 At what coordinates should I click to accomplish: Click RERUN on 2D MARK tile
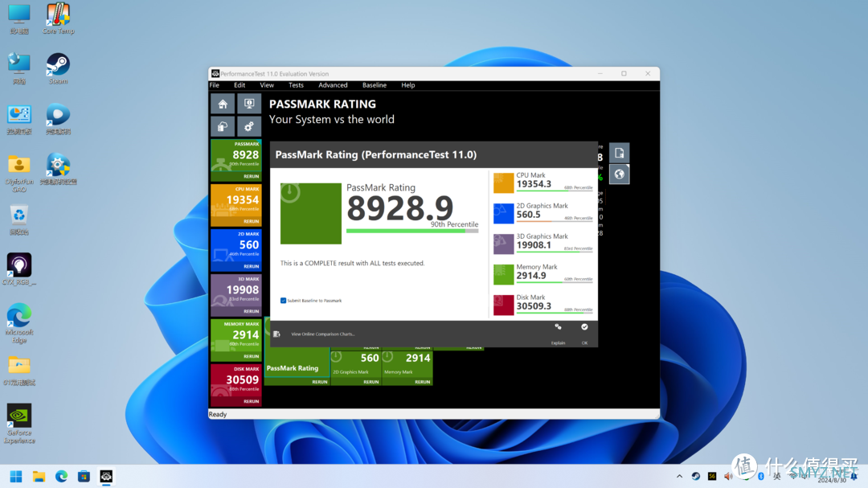(252, 266)
